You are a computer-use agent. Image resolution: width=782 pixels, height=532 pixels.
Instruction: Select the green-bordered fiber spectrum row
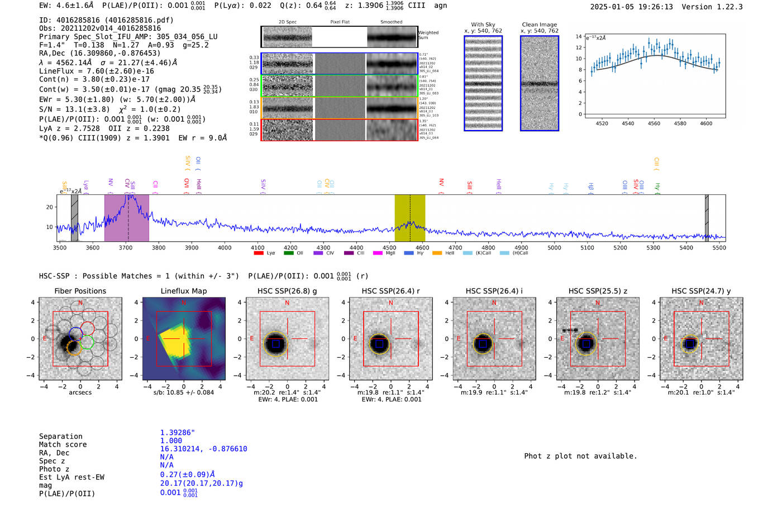pyautogui.click(x=340, y=86)
